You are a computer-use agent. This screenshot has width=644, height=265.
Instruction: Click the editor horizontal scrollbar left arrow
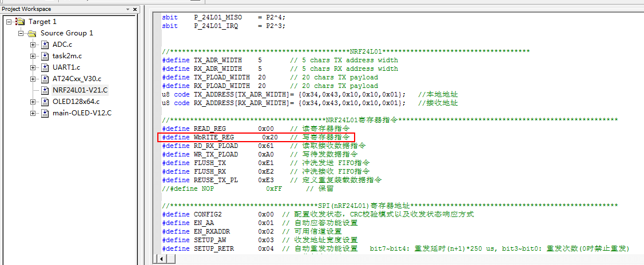tap(161, 259)
